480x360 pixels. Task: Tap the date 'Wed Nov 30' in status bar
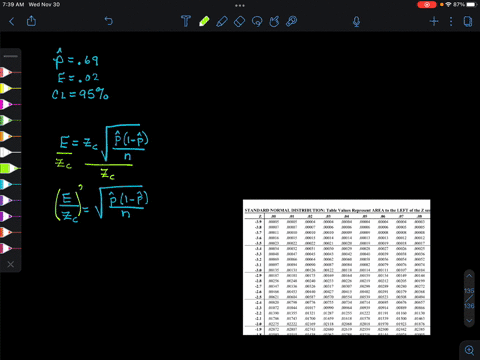tap(44, 5)
